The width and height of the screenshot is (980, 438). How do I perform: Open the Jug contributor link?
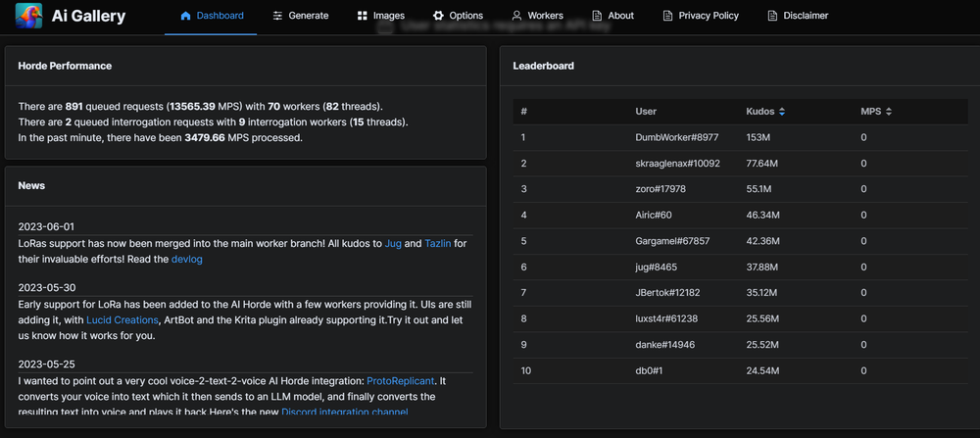click(393, 243)
